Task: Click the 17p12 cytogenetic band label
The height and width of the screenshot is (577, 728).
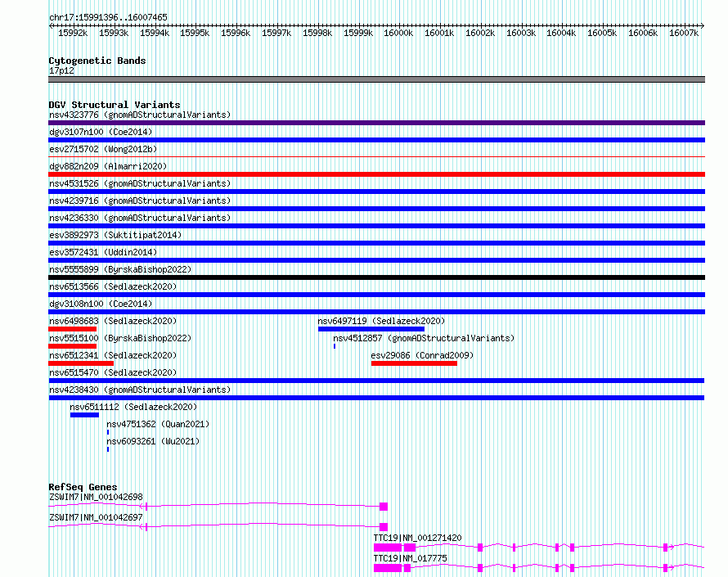Action: pyautogui.click(x=61, y=70)
